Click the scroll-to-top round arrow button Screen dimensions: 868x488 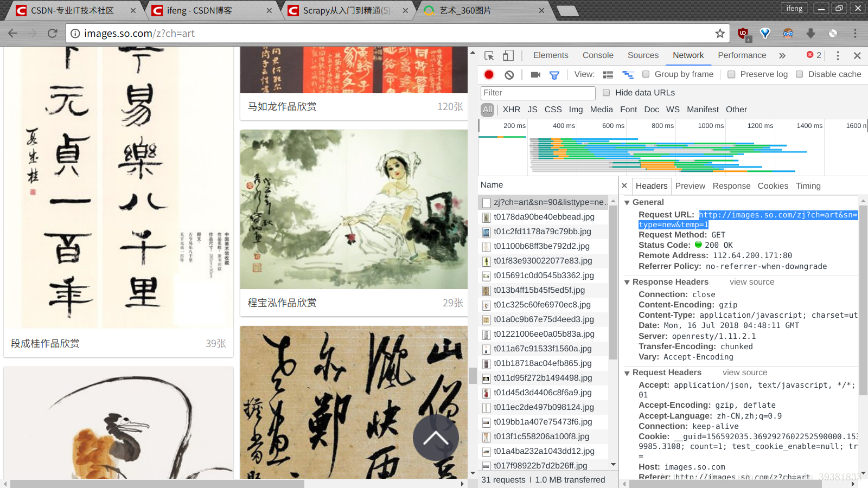(x=436, y=438)
